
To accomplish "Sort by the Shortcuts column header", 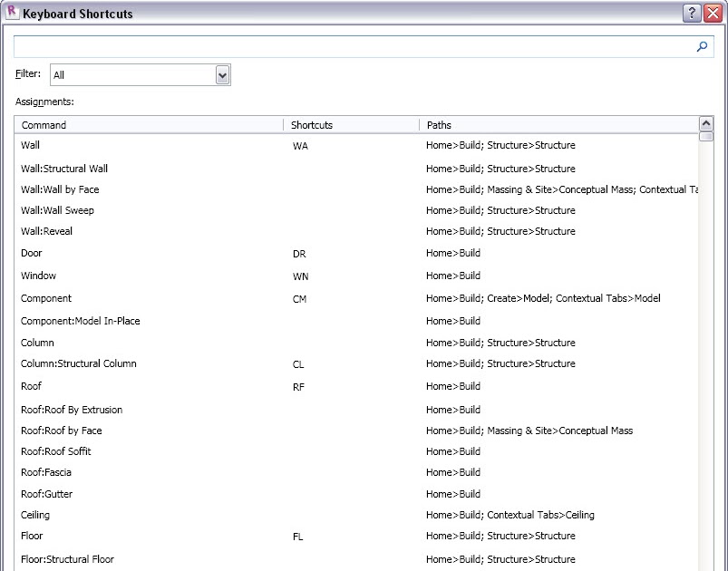I will (349, 124).
